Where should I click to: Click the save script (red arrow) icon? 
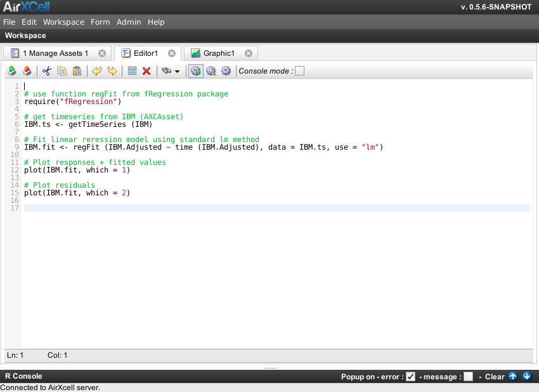click(x=27, y=71)
